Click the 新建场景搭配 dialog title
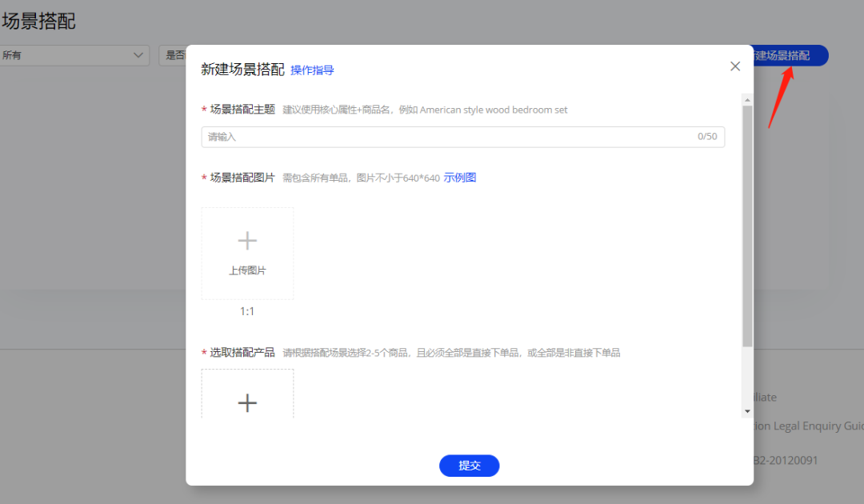 [242, 70]
